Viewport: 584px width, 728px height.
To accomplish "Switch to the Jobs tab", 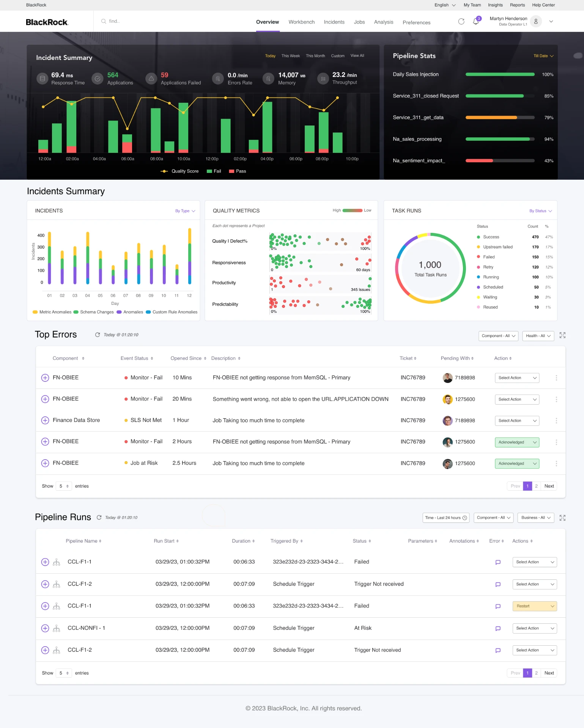I will click(359, 22).
